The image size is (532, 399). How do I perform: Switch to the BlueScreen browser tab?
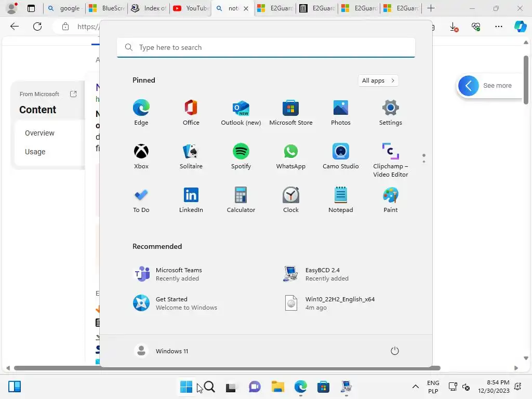tap(106, 8)
